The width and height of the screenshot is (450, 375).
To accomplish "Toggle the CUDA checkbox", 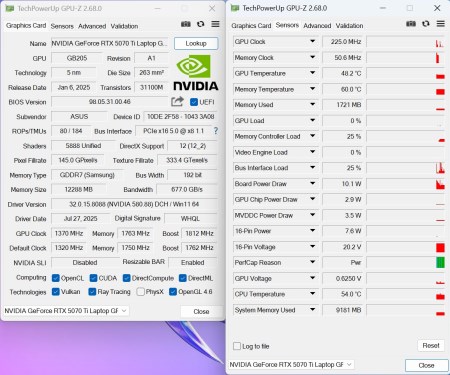I will pos(94,278).
